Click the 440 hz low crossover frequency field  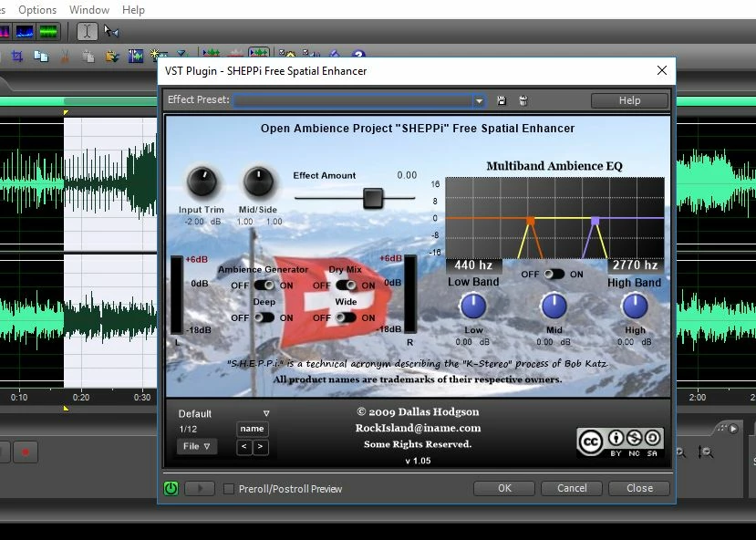tap(473, 265)
